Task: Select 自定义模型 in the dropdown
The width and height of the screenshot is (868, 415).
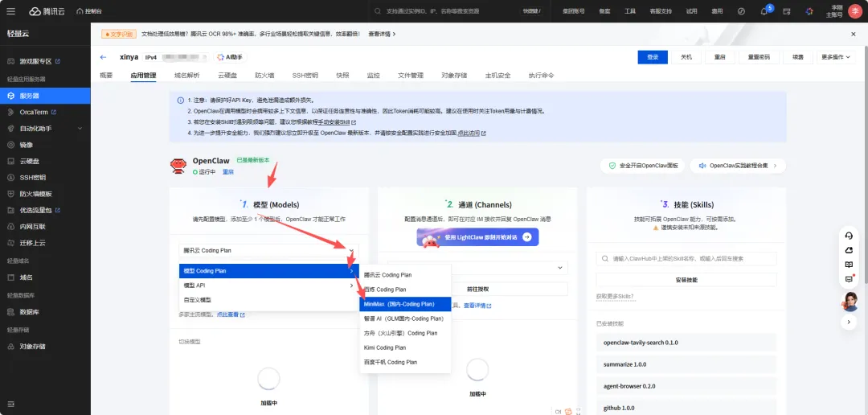Action: click(x=268, y=300)
